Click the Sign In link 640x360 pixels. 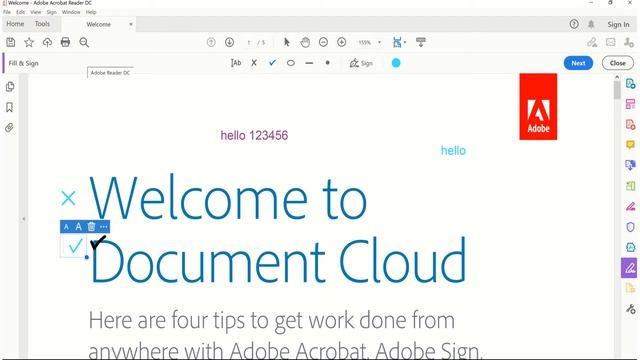[x=618, y=24]
